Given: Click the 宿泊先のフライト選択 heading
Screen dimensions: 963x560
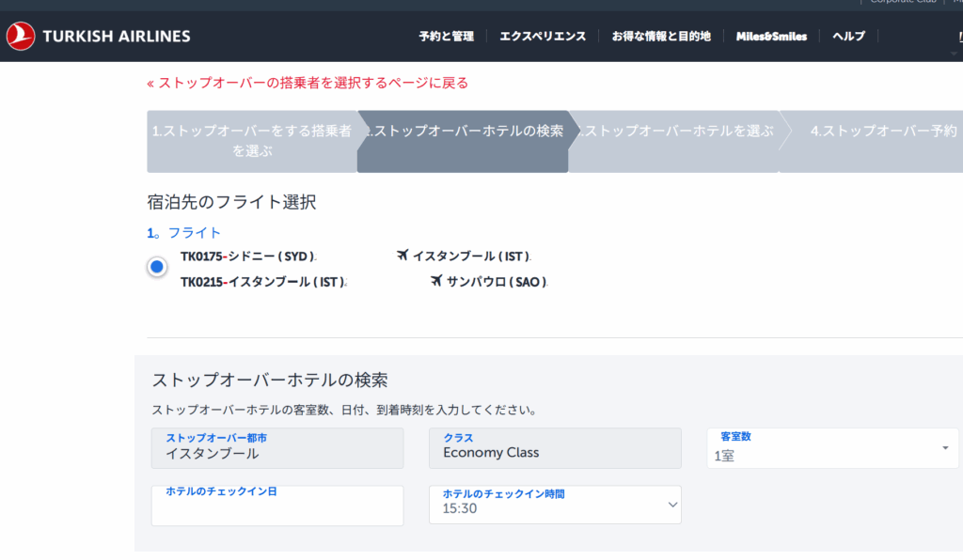Looking at the screenshot, I should (231, 202).
